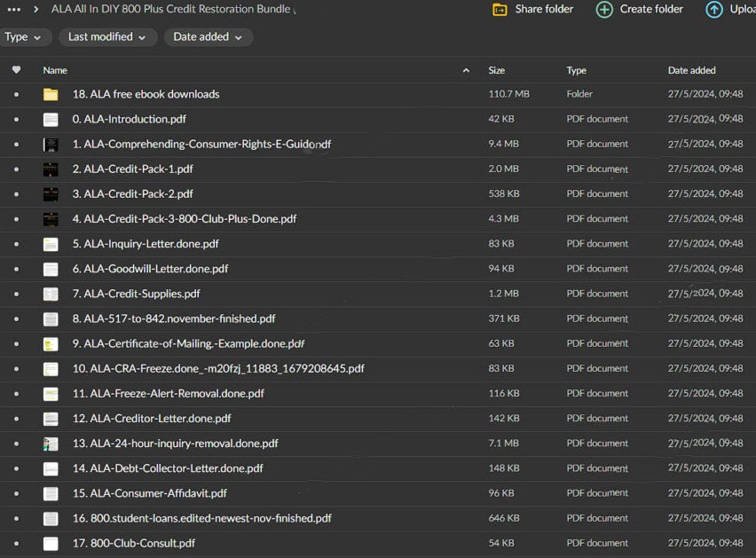Click PDF icon of ALA-Introduction.pdf
756x558 pixels.
coord(51,119)
